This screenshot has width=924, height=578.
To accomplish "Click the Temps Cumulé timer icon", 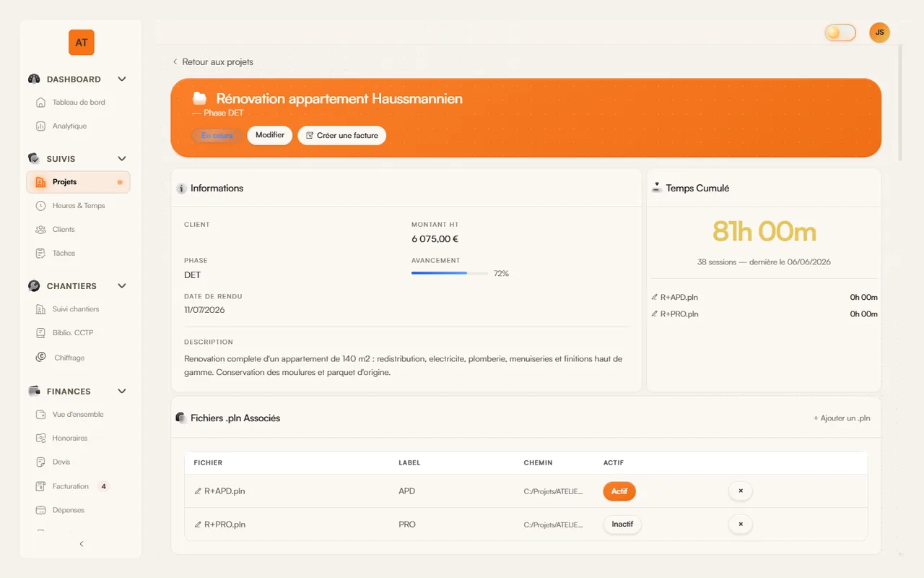I will 657,188.
